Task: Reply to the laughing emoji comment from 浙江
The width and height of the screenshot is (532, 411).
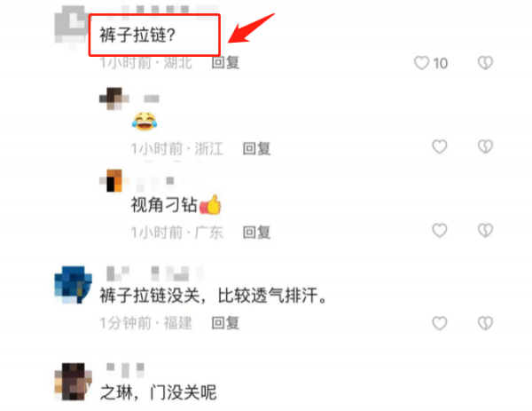Action: click(256, 149)
